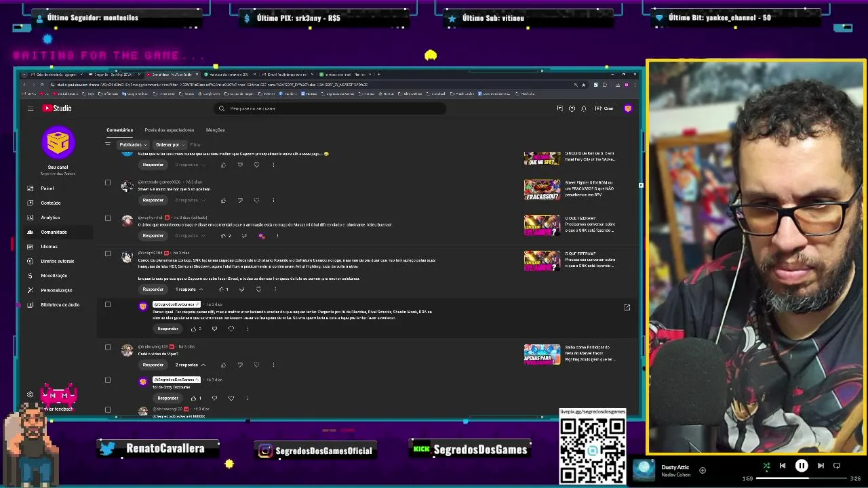The width and height of the screenshot is (868, 488).
Task: Dislike the Street 6 comment
Action: [x=240, y=200]
